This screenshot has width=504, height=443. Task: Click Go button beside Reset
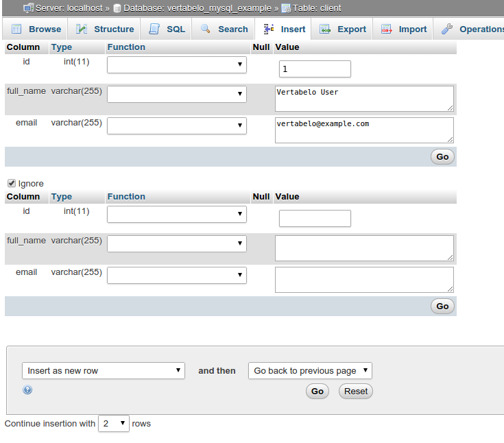point(317,392)
